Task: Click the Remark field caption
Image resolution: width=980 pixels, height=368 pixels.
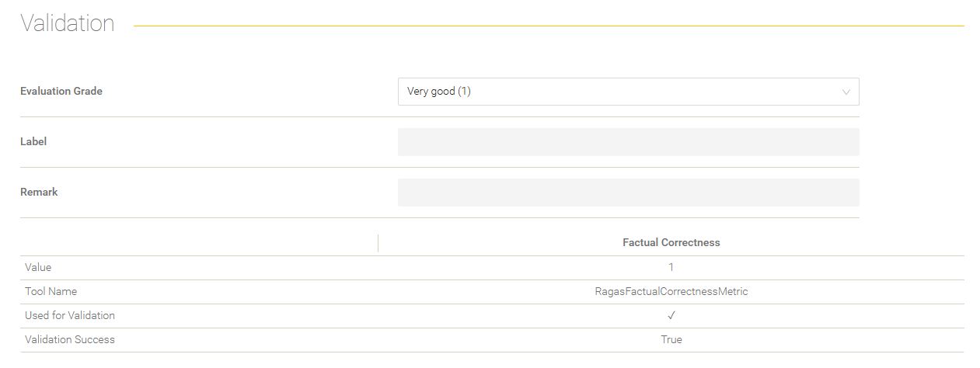Action: pyautogui.click(x=39, y=192)
